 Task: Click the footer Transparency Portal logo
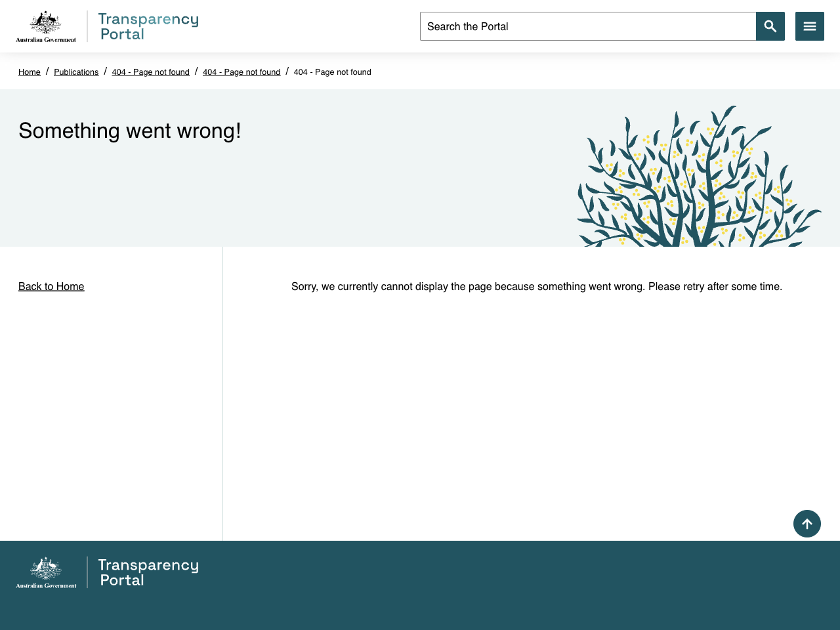[148, 572]
